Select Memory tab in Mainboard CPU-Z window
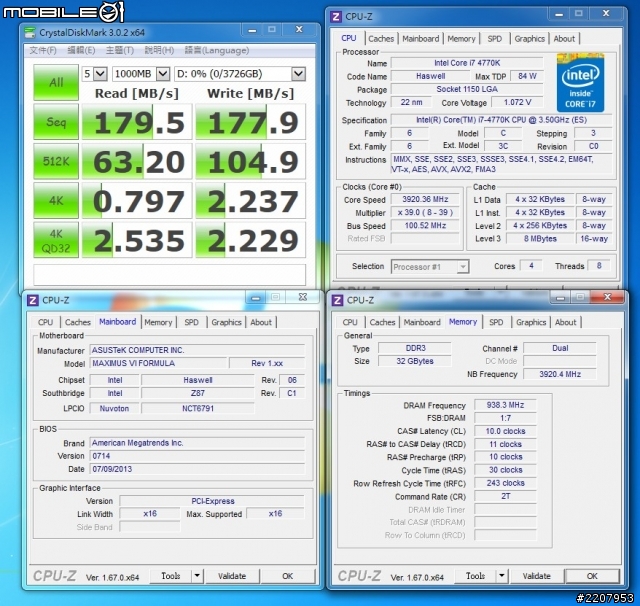The image size is (640, 606). point(158,322)
